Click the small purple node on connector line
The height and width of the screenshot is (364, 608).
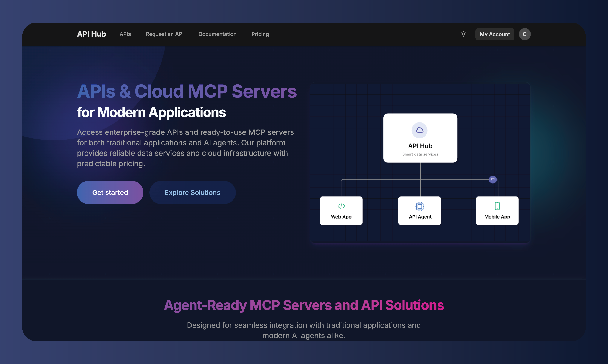coord(492,179)
